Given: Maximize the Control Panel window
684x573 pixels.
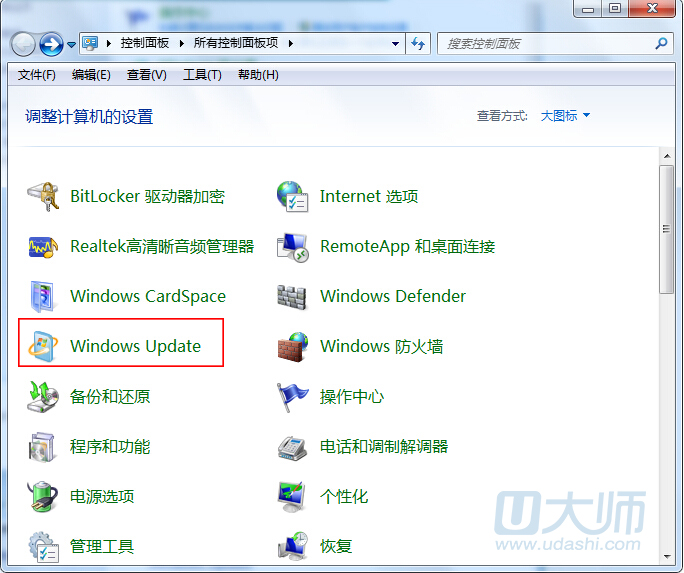Looking at the screenshot, I should coord(615,8).
